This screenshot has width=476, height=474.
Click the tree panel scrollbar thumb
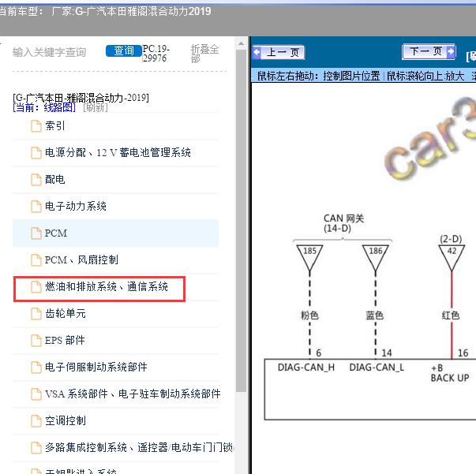[x=241, y=221]
